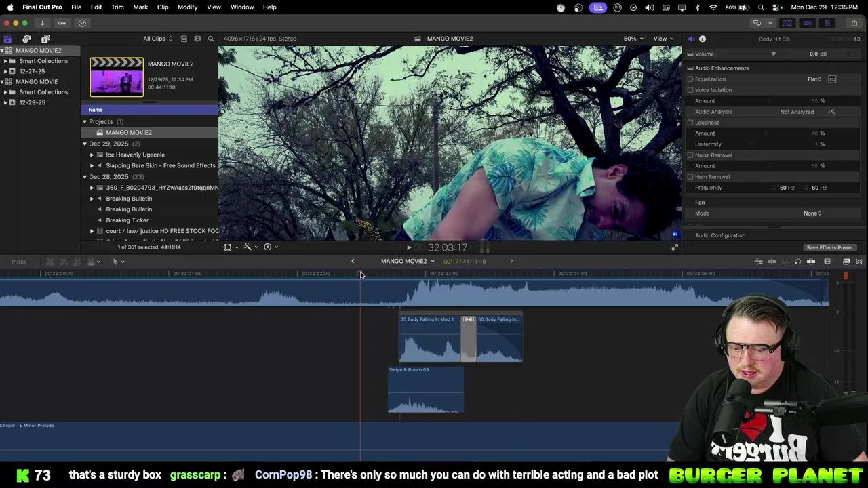The width and height of the screenshot is (868, 488).
Task: Open the Transform tool menu in viewer
Action: 231,247
